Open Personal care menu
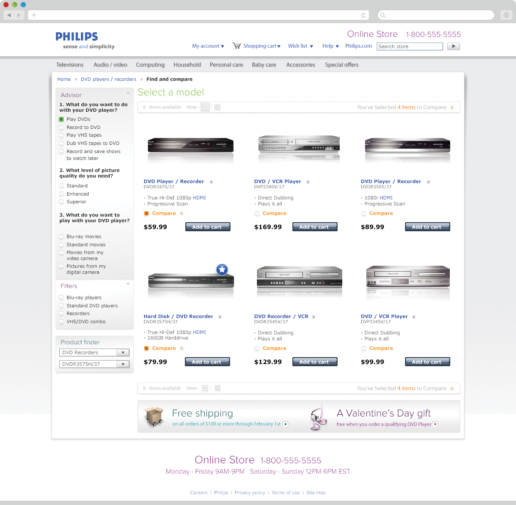516x505 pixels. tap(226, 65)
